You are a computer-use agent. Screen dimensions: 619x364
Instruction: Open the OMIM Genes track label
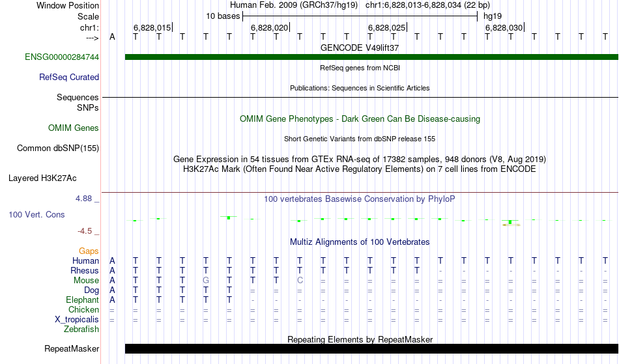tap(74, 128)
